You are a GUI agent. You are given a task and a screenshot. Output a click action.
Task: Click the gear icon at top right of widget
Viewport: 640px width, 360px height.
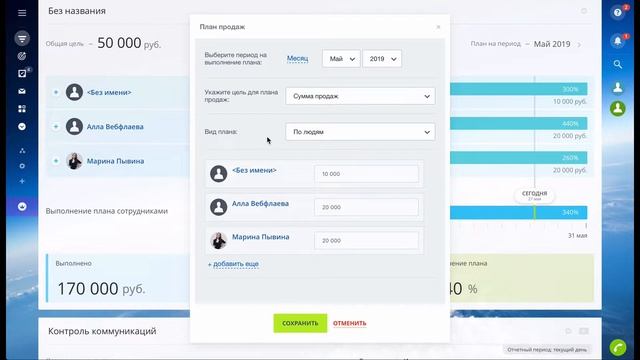coord(584,11)
